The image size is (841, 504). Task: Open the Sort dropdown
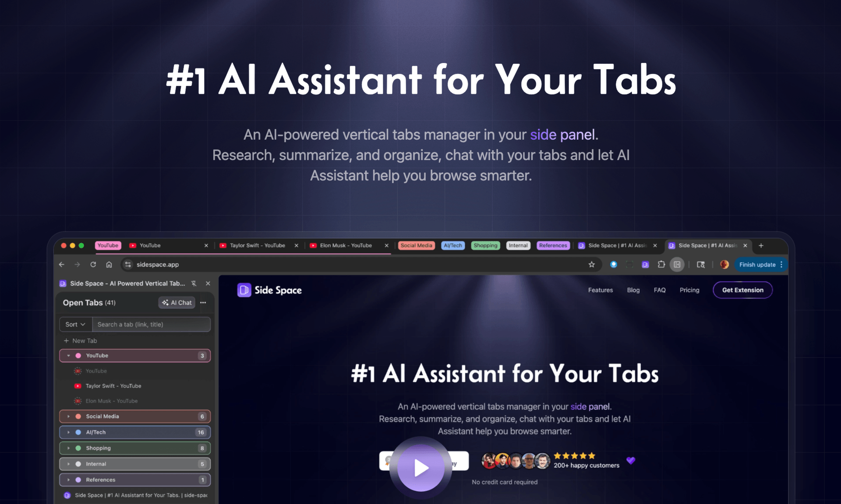click(x=75, y=324)
